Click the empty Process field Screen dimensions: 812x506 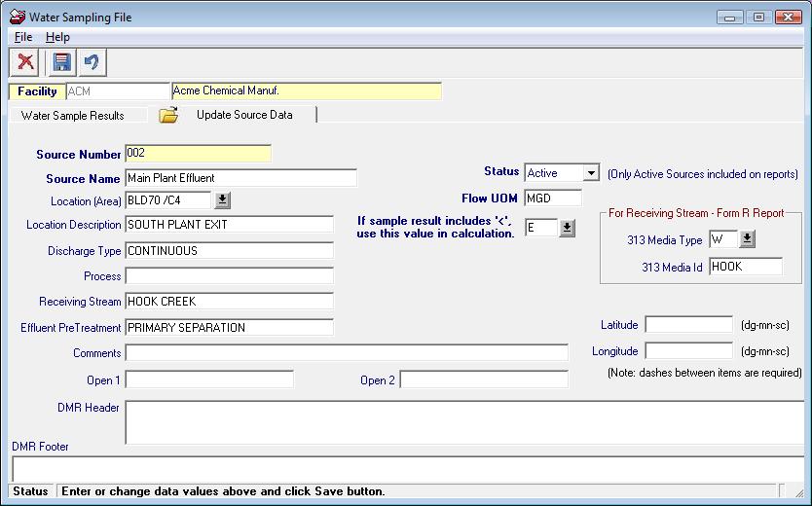230,275
